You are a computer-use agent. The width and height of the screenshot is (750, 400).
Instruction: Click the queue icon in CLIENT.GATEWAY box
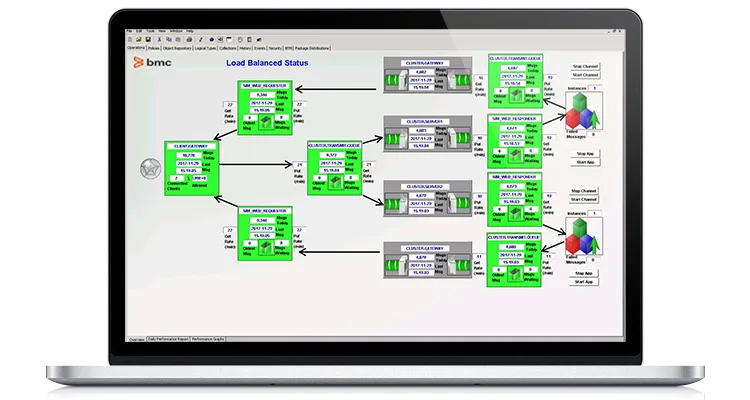pyautogui.click(x=188, y=178)
